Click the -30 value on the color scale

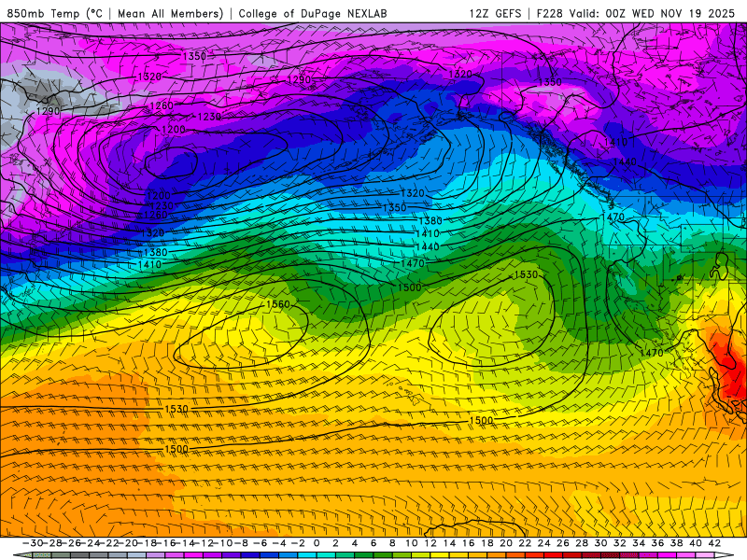point(33,543)
